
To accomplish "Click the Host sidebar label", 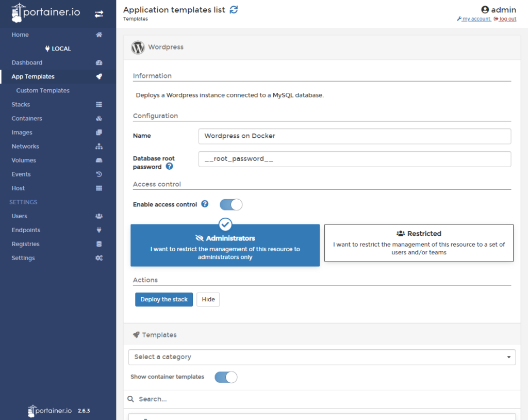I will pos(18,188).
